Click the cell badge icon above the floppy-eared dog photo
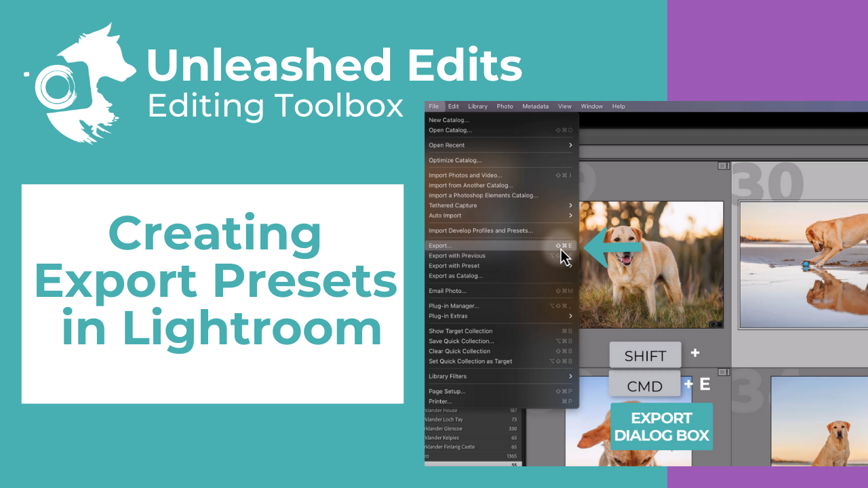 point(724,372)
